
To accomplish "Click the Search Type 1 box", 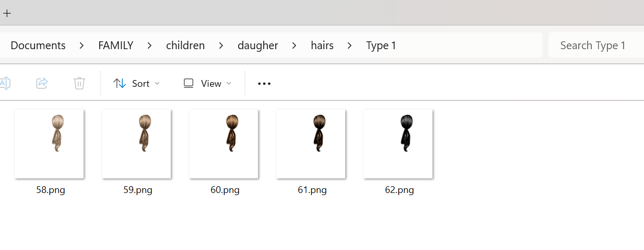I will point(596,46).
